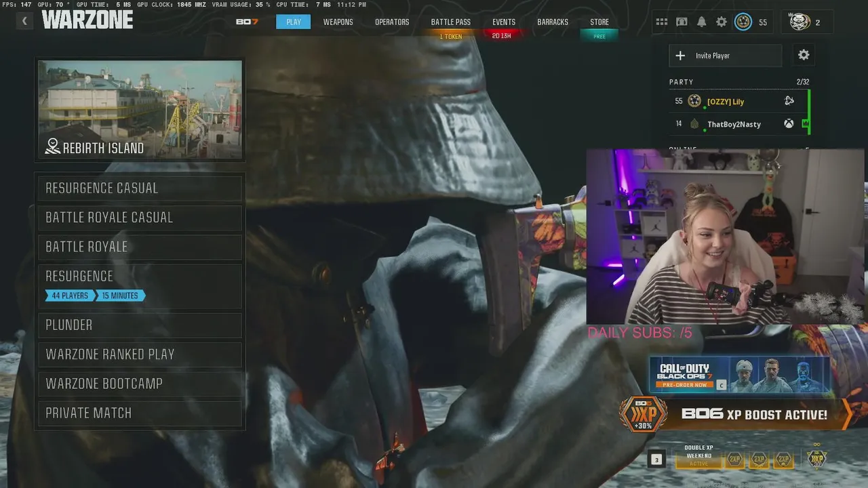Select the Play tab

pos(294,22)
